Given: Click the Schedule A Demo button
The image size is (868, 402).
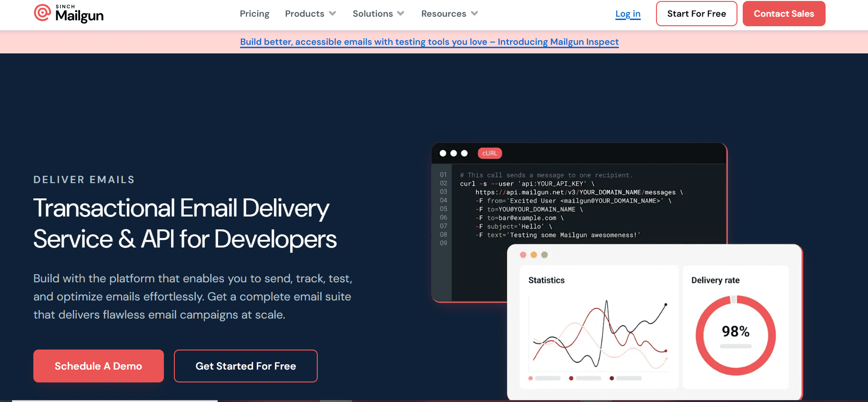Looking at the screenshot, I should click(99, 366).
